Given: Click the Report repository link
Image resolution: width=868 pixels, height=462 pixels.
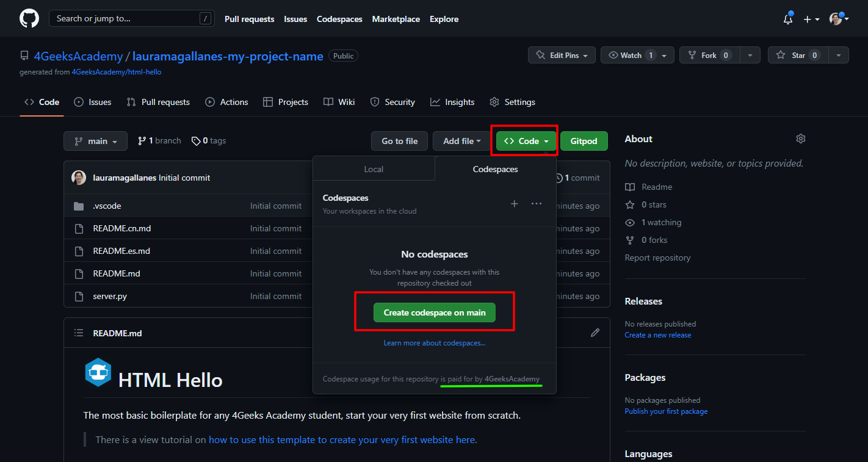Looking at the screenshot, I should (x=657, y=258).
